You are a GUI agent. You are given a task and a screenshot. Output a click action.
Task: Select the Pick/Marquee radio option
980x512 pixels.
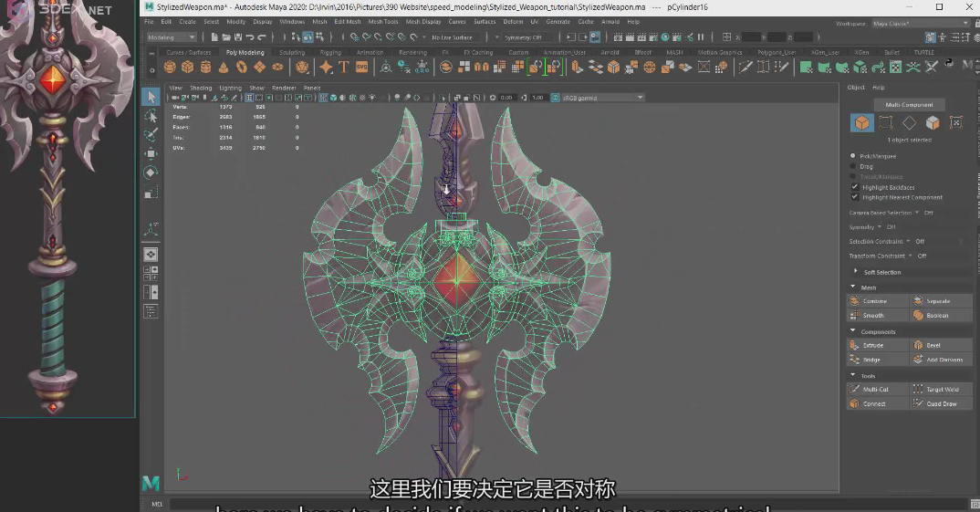(852, 156)
